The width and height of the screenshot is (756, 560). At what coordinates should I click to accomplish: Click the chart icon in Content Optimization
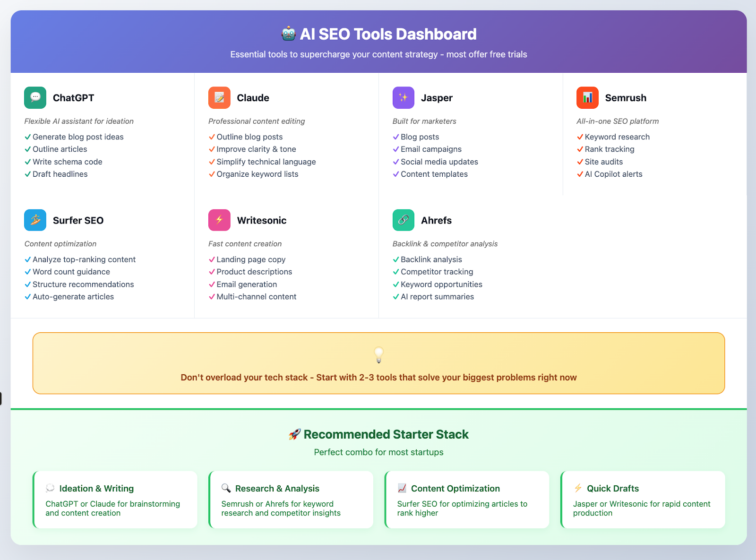click(402, 488)
